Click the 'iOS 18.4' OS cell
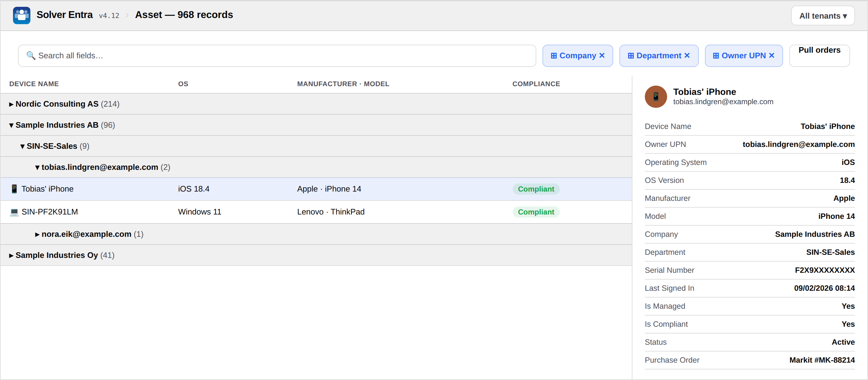868x380 pixels. pos(193,189)
